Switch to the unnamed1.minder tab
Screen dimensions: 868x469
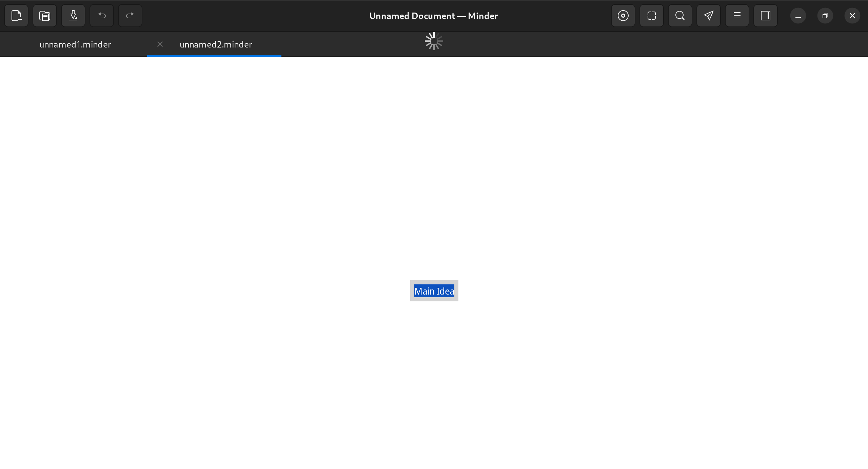coord(75,44)
